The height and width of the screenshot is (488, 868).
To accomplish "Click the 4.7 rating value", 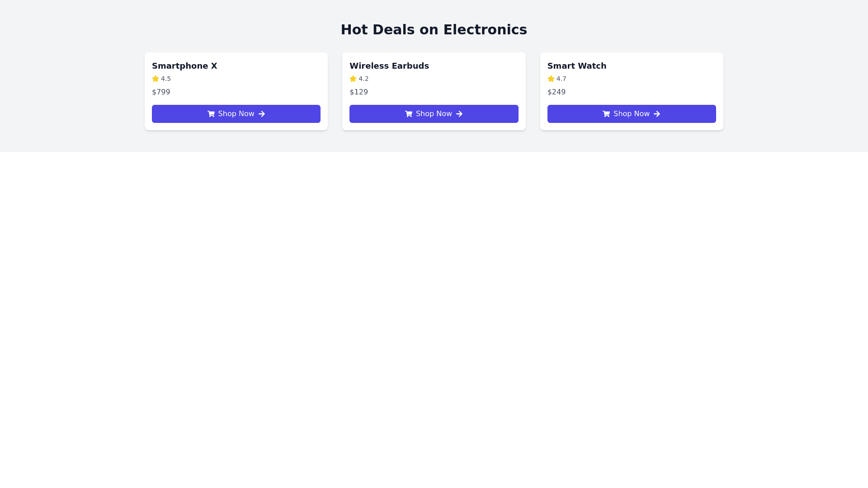I will tap(561, 79).
